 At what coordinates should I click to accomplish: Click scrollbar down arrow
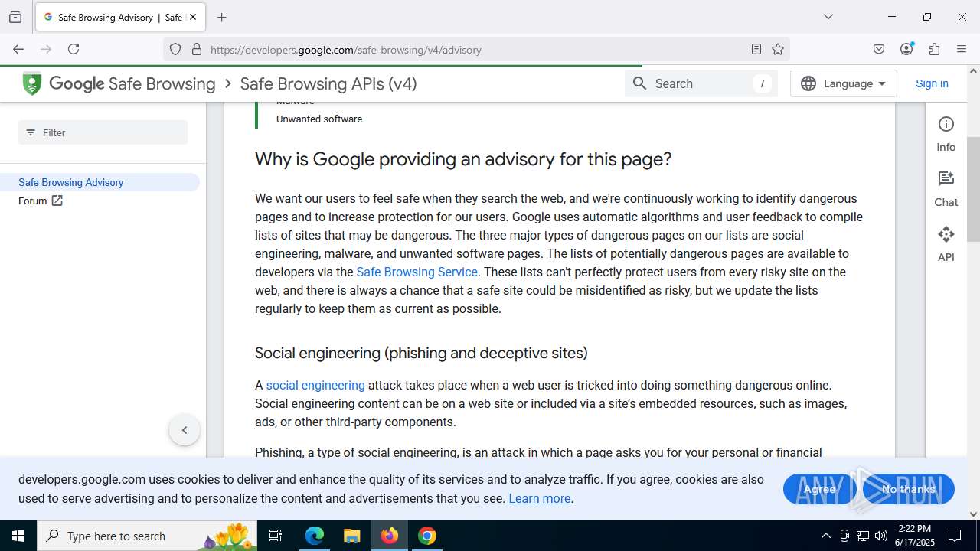[x=973, y=514]
